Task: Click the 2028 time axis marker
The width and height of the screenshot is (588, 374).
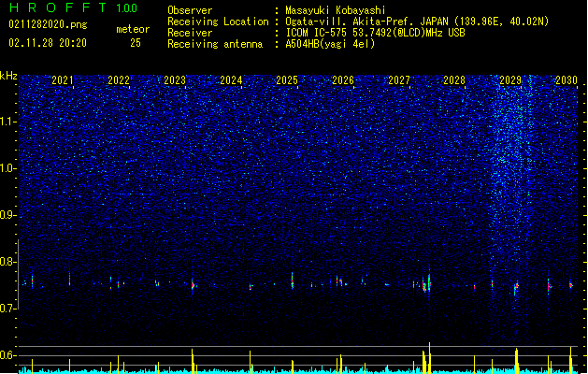Action: click(x=454, y=80)
